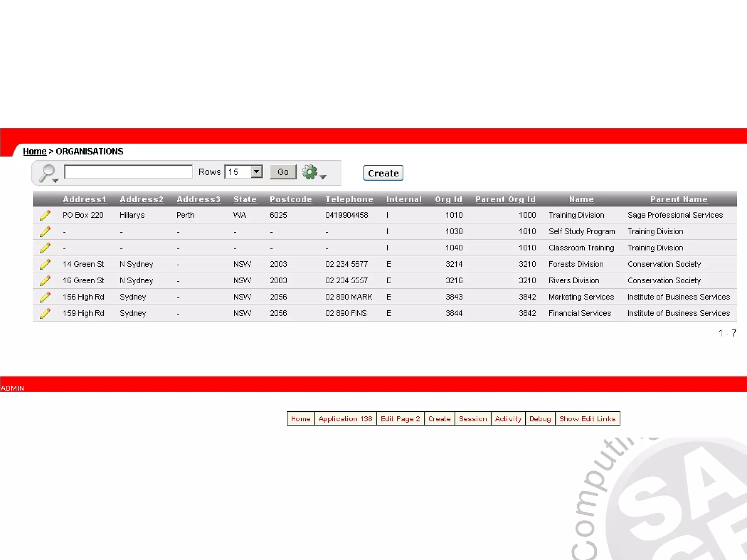Click Show Edit Links in toolbar
Screen dimensions: 747x560
point(587,419)
